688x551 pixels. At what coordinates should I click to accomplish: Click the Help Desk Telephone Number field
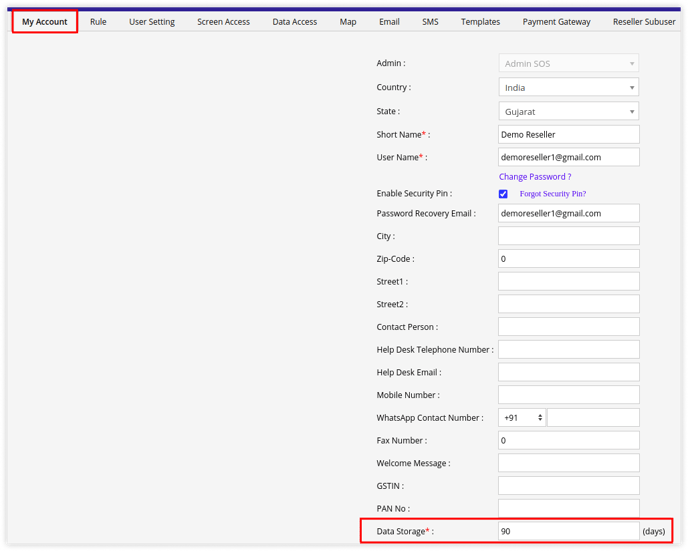568,350
